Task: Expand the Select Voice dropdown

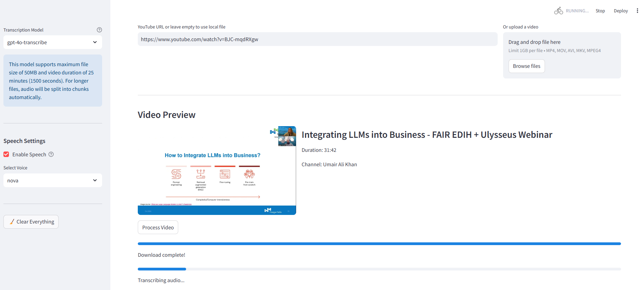Action: (53, 180)
